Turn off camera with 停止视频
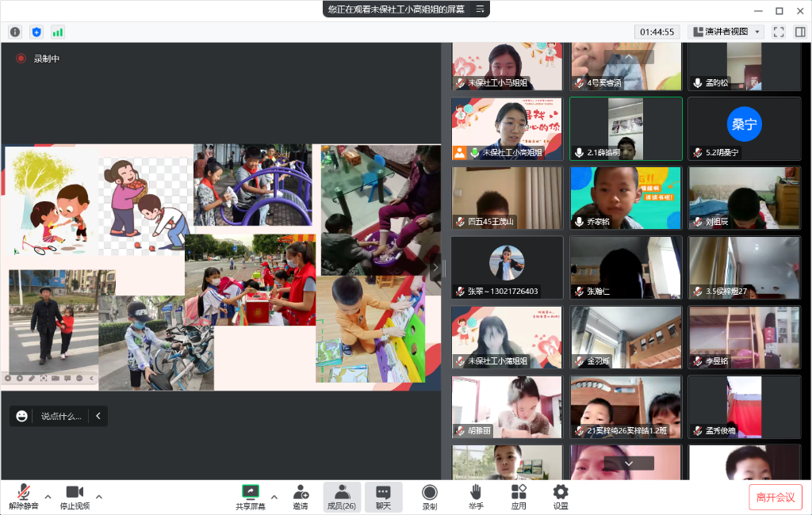This screenshot has width=812, height=515. pos(75,497)
